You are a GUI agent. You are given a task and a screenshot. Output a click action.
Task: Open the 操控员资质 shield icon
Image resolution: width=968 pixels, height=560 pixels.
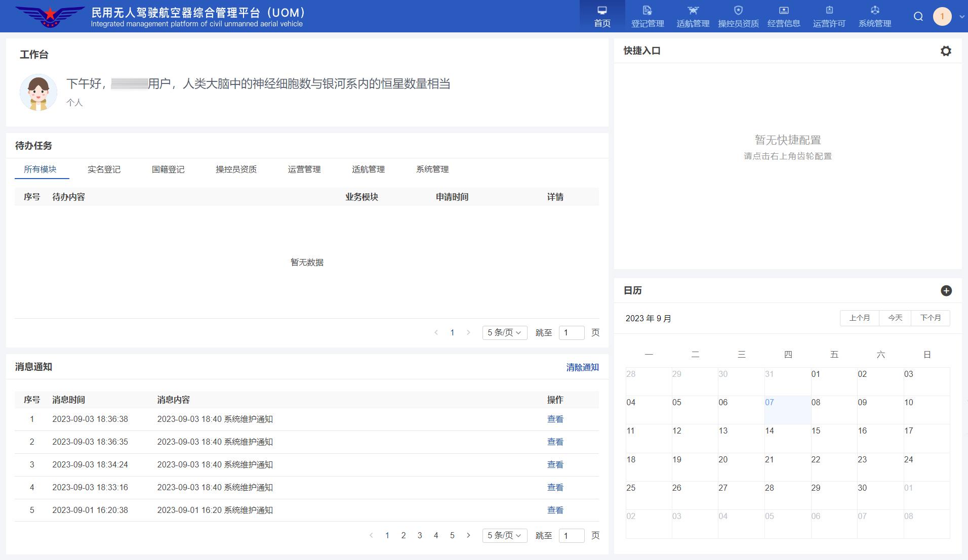(x=738, y=11)
